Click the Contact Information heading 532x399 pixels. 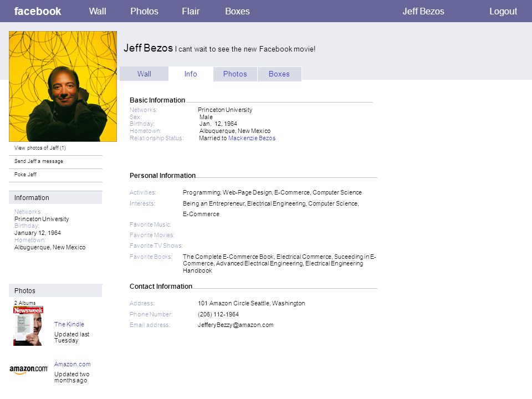pyautogui.click(x=161, y=287)
